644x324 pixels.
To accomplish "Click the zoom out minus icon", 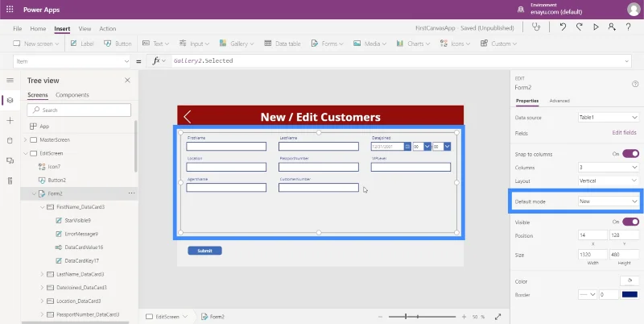I will pos(380,317).
